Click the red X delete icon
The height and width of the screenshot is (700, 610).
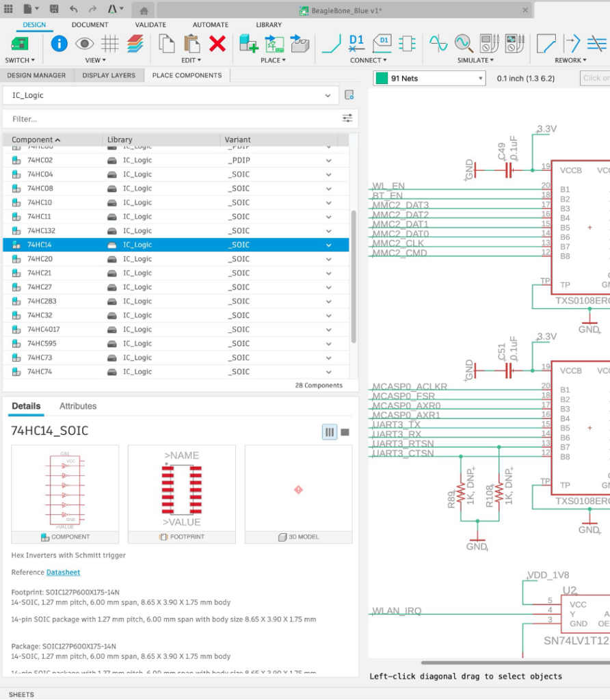(x=217, y=44)
